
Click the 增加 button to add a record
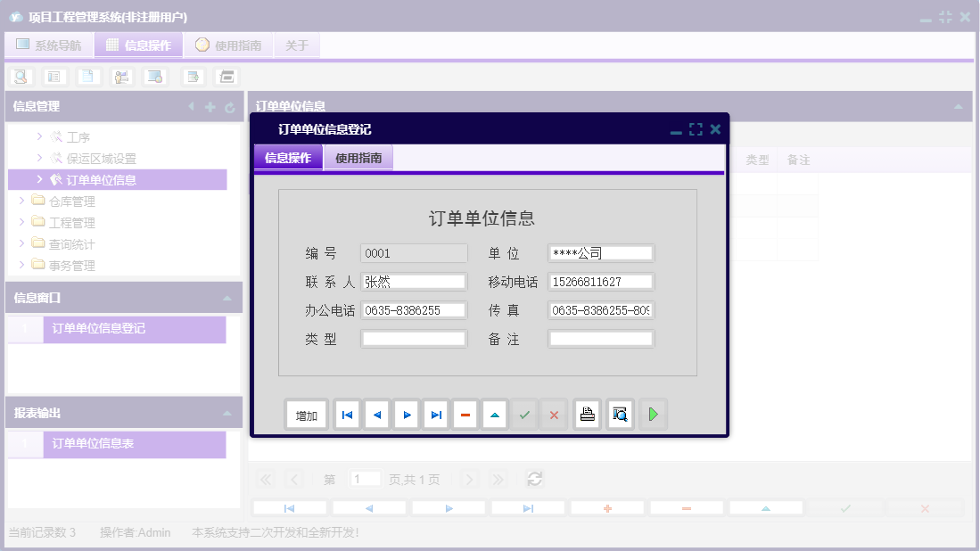tap(306, 414)
